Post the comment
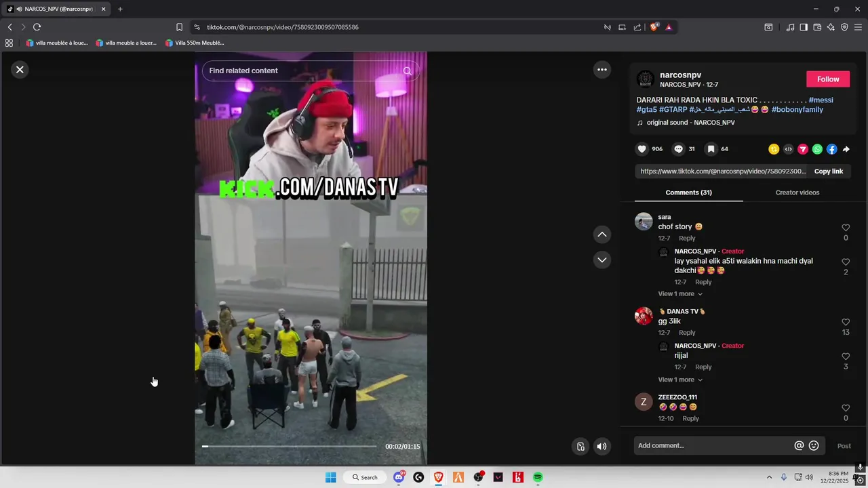Screen dimensions: 868x488 (x=844, y=446)
